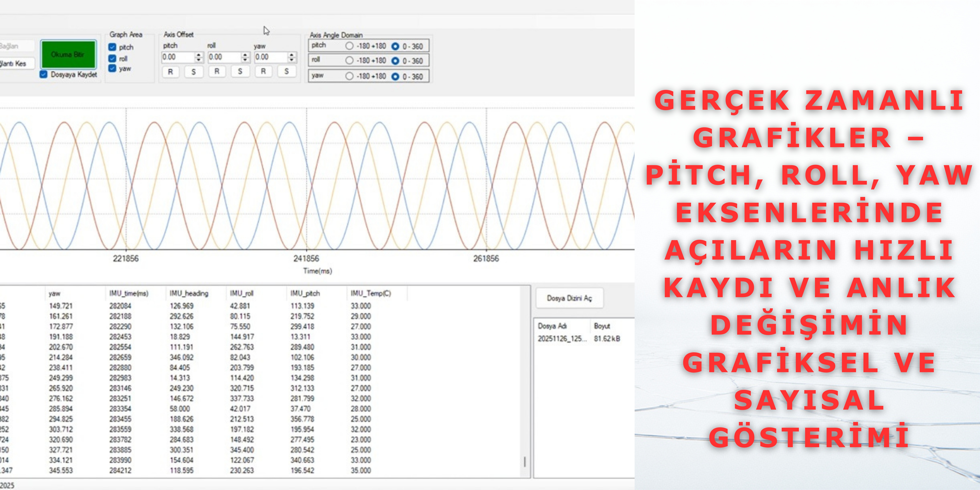Click yaw offset S button
The image size is (980, 490).
[x=286, y=71]
